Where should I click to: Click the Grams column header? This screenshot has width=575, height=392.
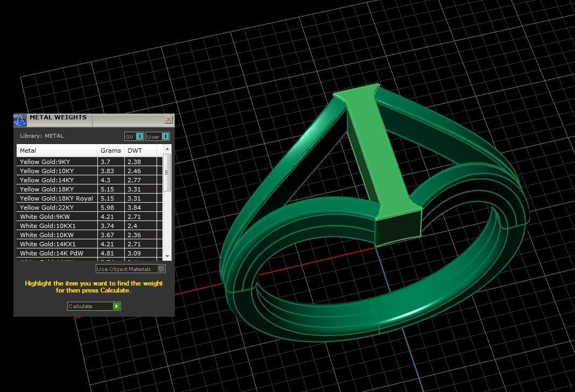point(111,151)
